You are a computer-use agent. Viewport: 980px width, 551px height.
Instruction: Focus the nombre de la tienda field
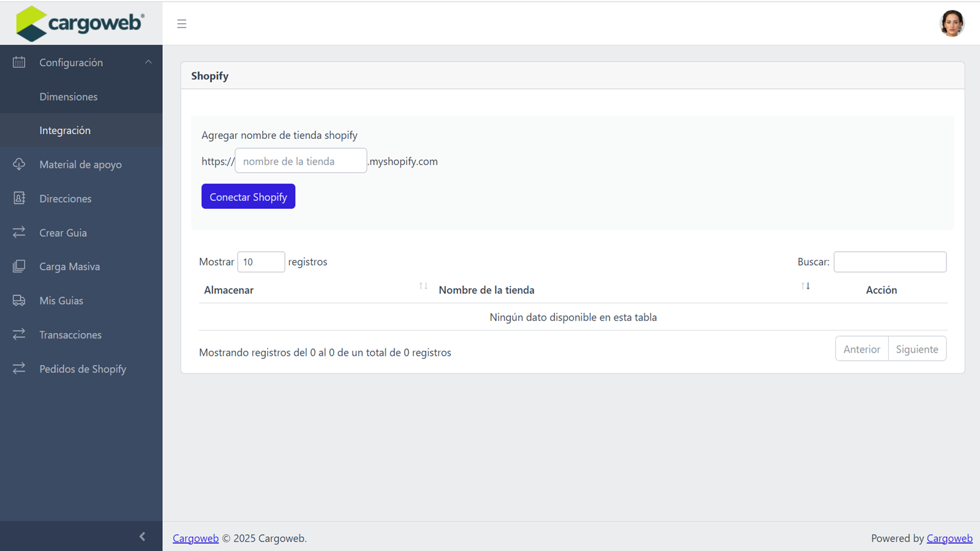pos(301,160)
